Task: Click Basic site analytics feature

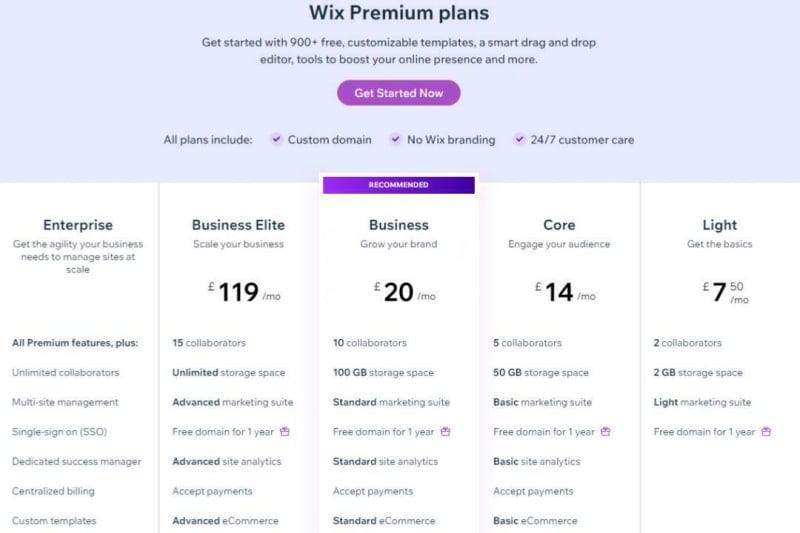Action: (537, 461)
